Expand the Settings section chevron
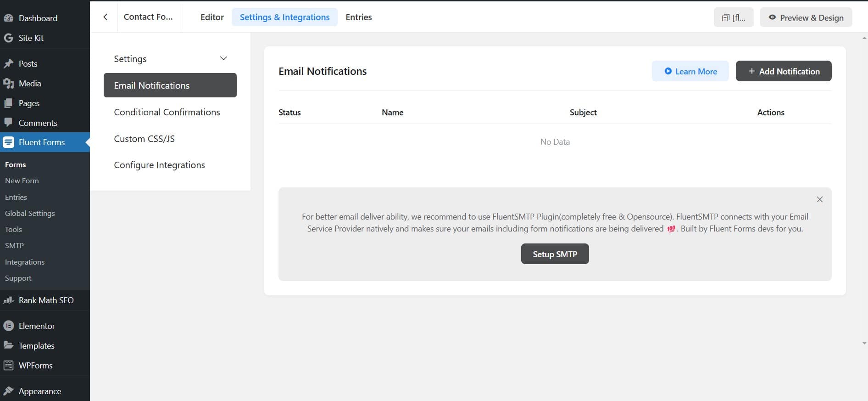 pos(223,58)
